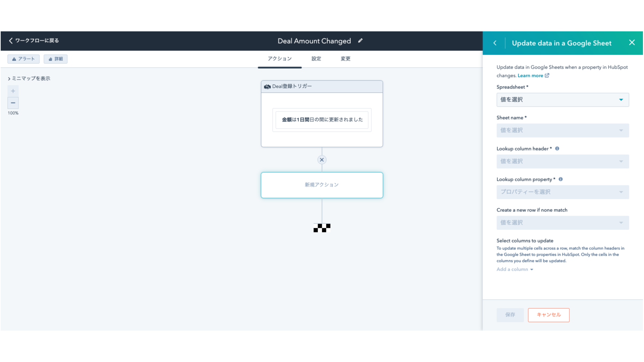
Task: Go back using panel chevron arrow
Action: [x=495, y=43]
